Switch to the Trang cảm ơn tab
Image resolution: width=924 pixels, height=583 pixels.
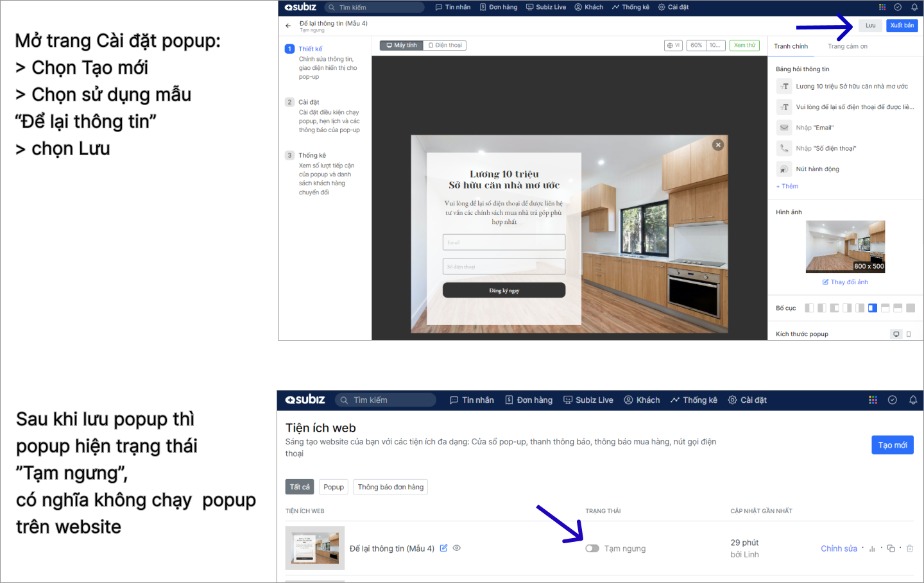(x=847, y=46)
